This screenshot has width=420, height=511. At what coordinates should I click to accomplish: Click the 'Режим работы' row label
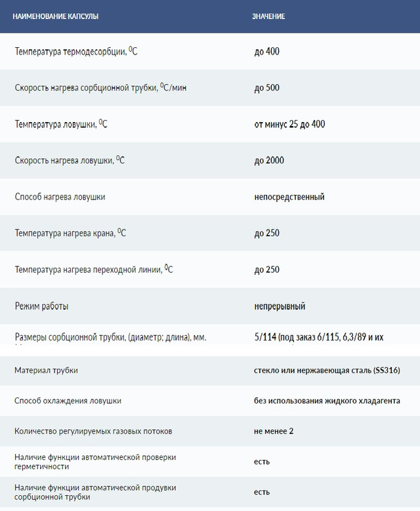(x=41, y=306)
